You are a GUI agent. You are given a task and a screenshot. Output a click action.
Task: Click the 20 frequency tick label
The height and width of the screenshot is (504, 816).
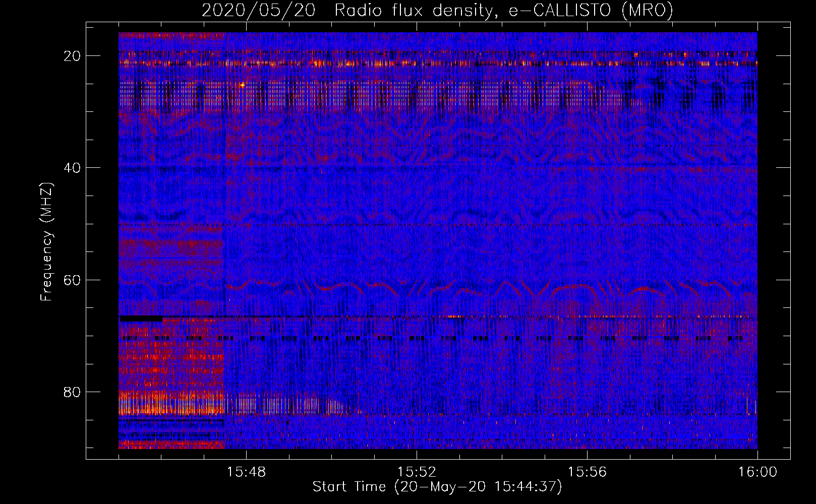[x=72, y=56]
